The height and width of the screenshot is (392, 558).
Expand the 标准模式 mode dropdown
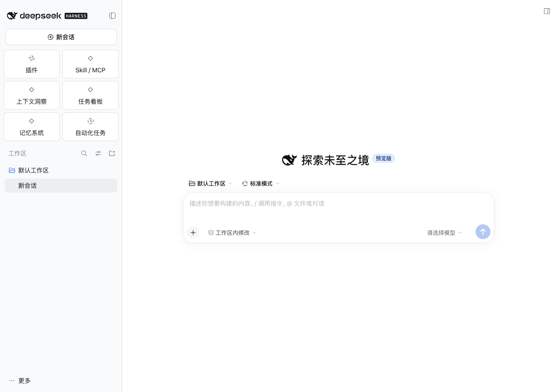(261, 184)
